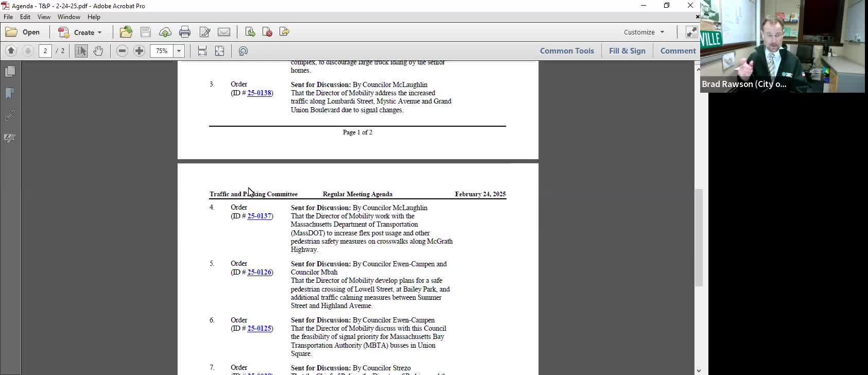Open the link ID 25-0126

click(x=259, y=272)
